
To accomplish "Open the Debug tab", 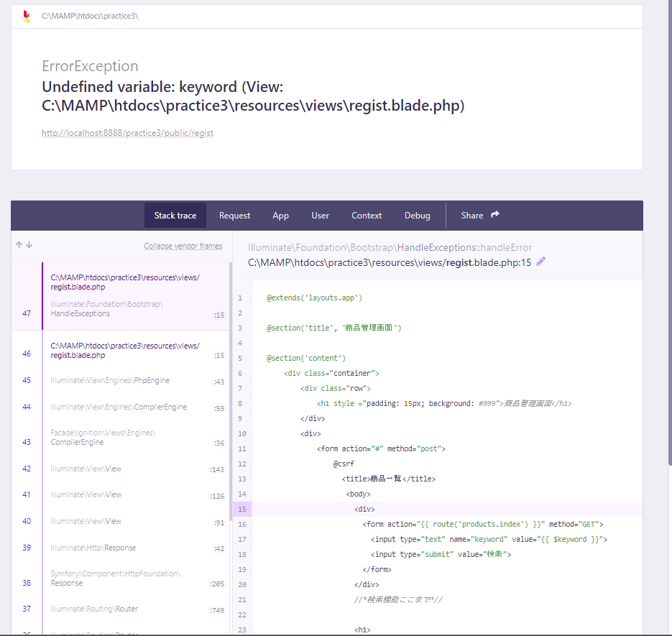I will pos(417,215).
